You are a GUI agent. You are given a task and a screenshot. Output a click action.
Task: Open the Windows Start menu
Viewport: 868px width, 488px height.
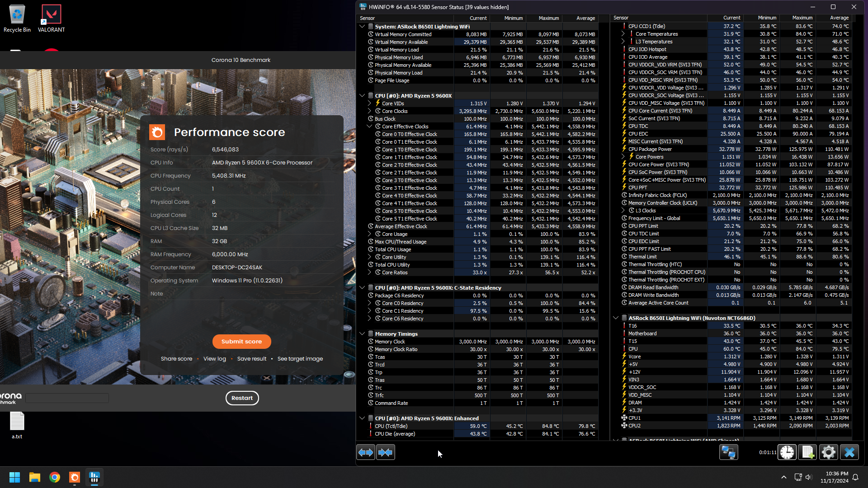(x=14, y=477)
